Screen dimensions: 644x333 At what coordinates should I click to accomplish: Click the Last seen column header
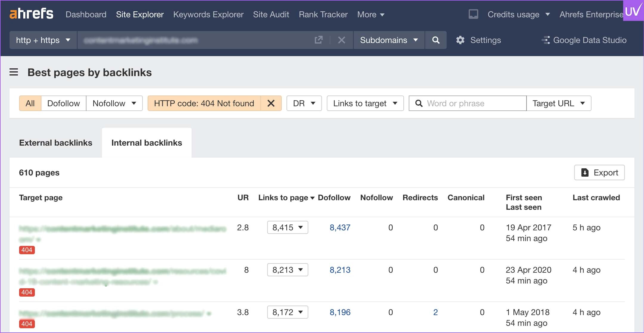524,207
